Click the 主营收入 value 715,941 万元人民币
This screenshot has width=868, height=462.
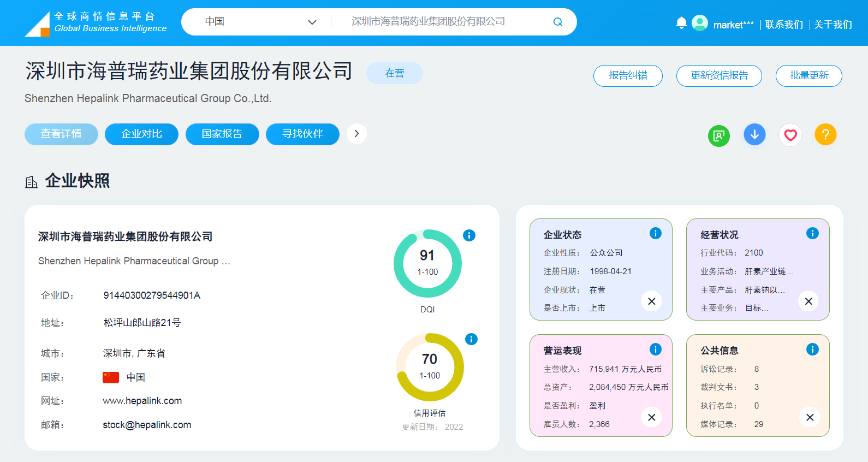(x=625, y=369)
